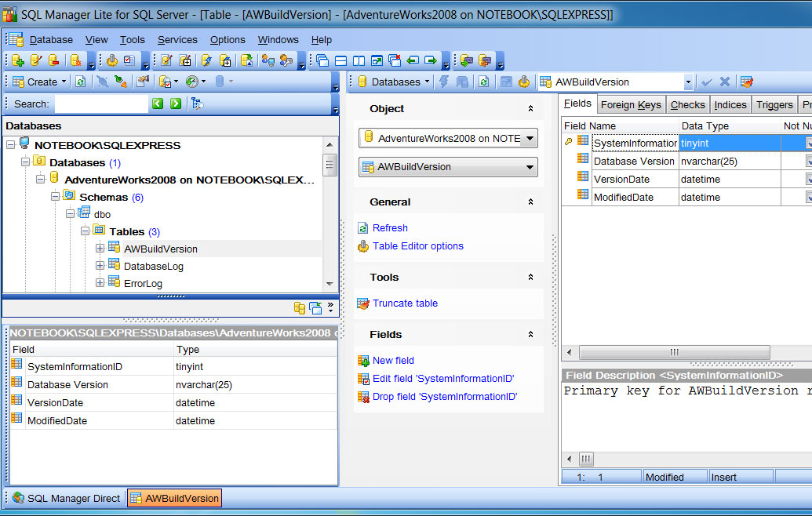
Task: Expand the DatabaseLog tree node
Action: pyautogui.click(x=100, y=266)
